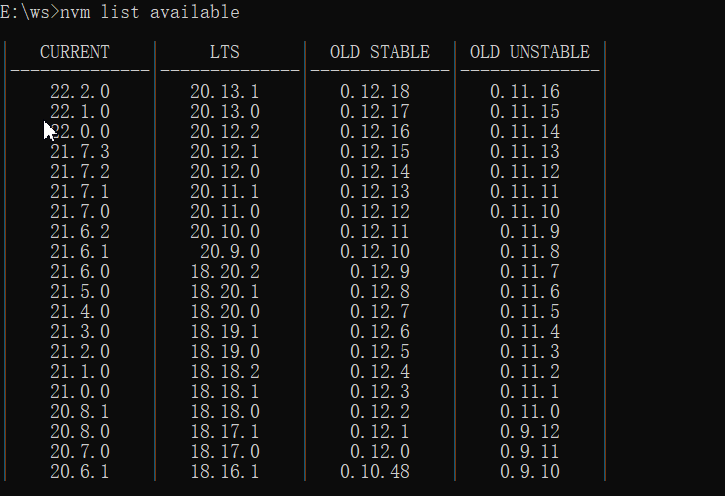Click old stable version 0.12.9
This screenshot has width=725, height=496.
[380, 271]
